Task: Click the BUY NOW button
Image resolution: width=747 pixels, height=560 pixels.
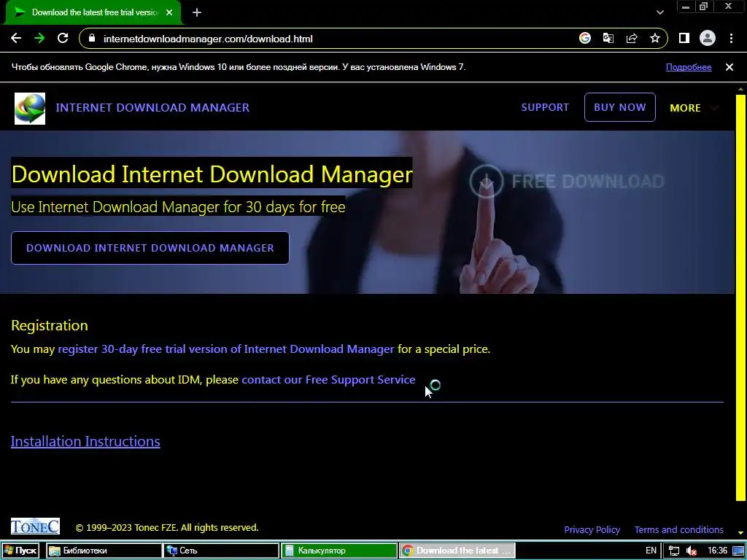Action: point(620,107)
